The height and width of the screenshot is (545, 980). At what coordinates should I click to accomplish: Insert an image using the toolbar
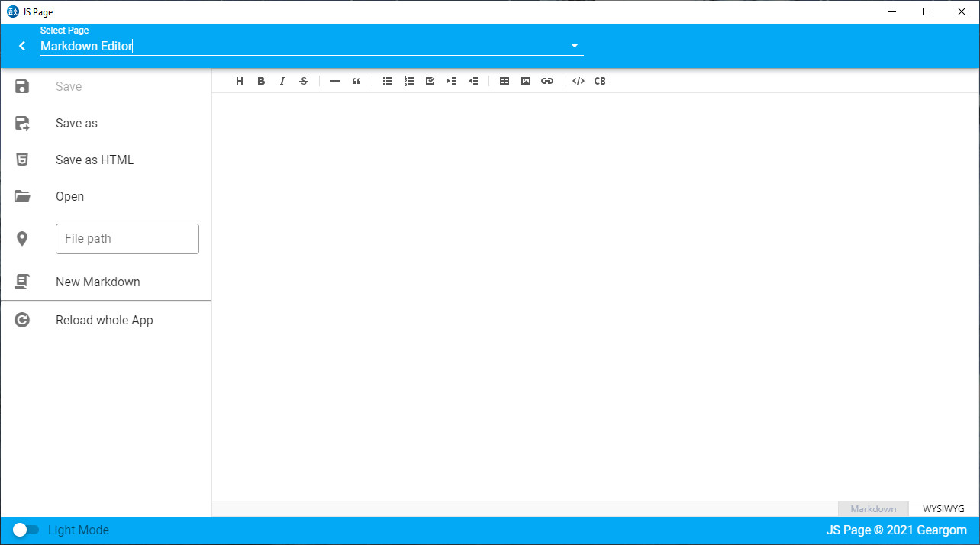tap(526, 81)
